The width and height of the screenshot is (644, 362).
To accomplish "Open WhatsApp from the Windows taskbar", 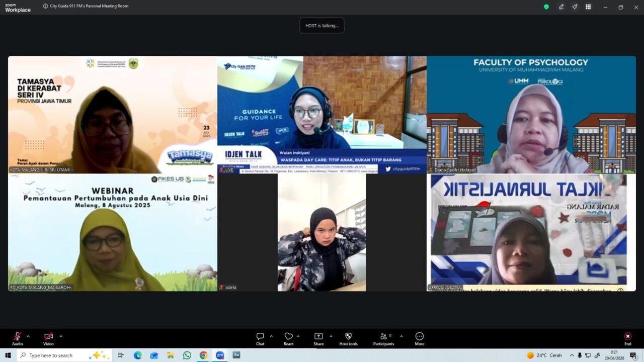I will pyautogui.click(x=187, y=355).
